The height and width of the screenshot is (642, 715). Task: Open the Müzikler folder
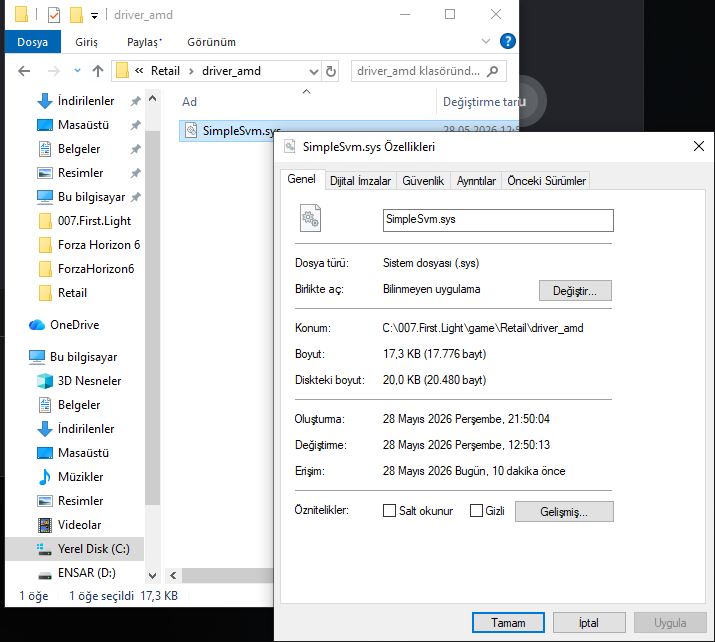80,477
